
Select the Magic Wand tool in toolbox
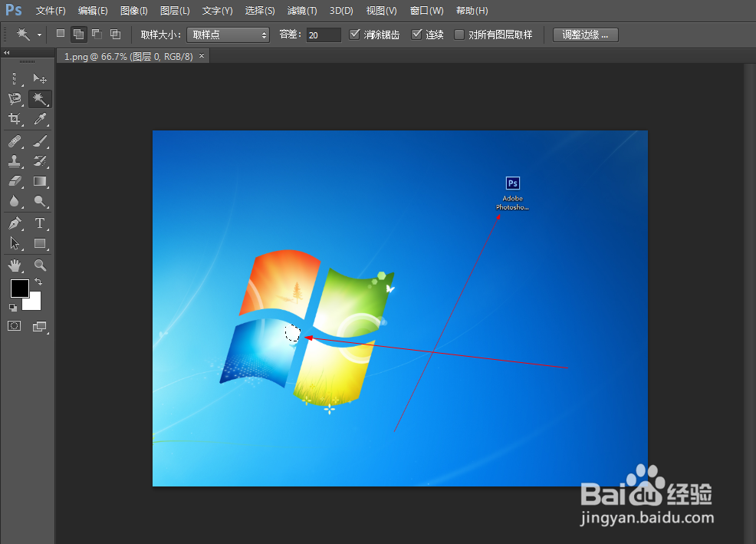click(x=40, y=99)
